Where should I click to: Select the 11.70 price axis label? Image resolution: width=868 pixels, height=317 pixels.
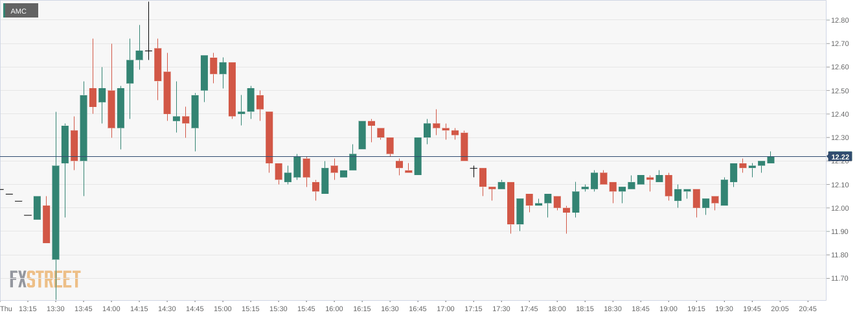point(840,279)
